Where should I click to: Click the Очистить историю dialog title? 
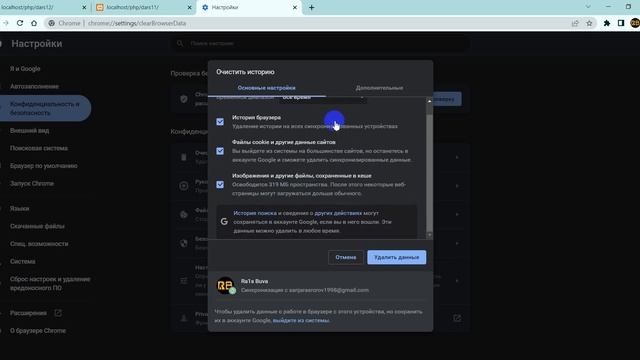point(245,72)
